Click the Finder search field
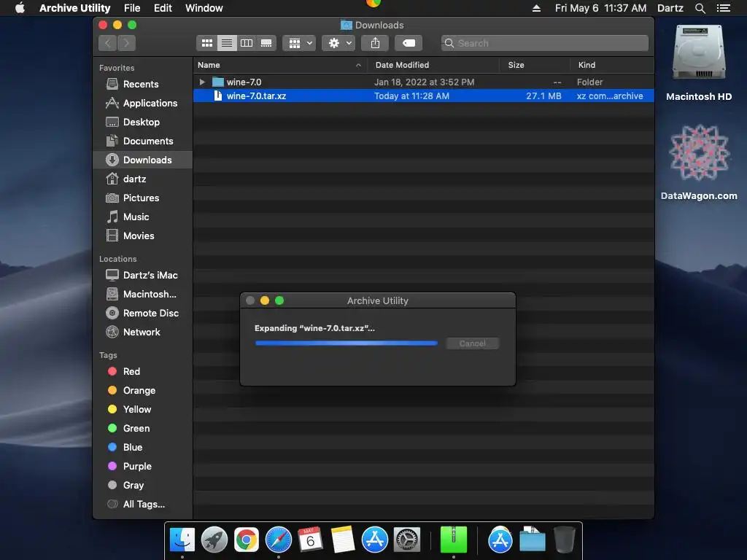 click(544, 43)
